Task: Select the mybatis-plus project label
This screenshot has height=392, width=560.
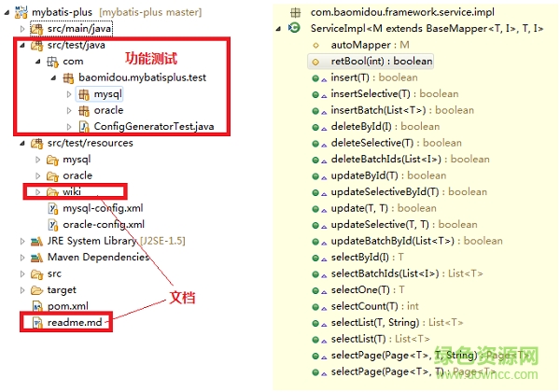Action: click(x=63, y=12)
